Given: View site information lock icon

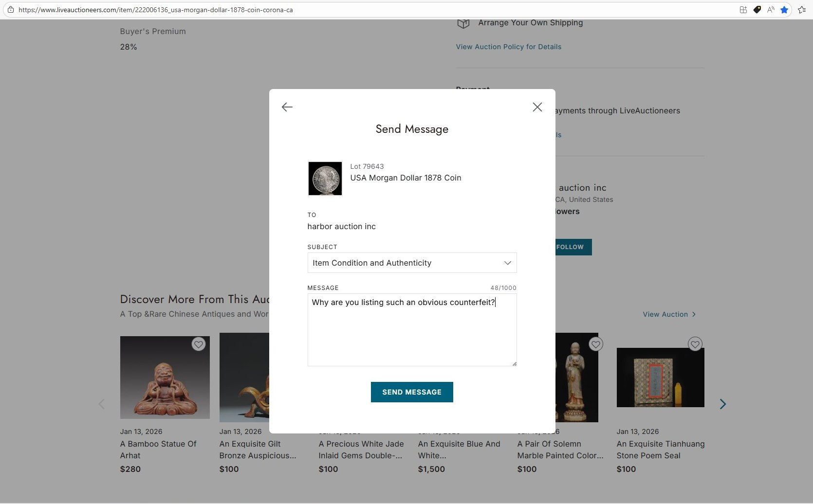Looking at the screenshot, I should pos(10,10).
